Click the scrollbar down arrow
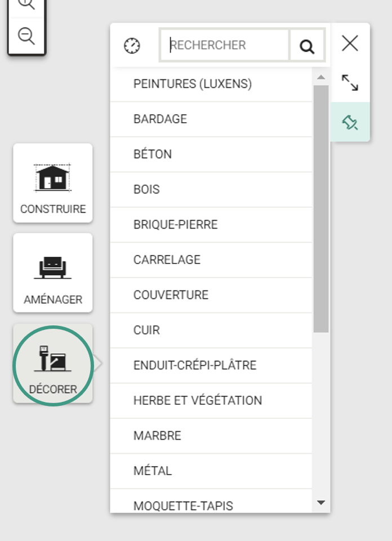392x541 pixels. point(321,503)
